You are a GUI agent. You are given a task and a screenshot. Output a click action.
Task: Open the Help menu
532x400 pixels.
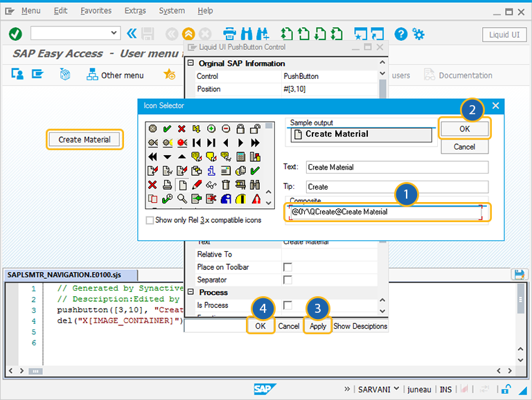205,11
